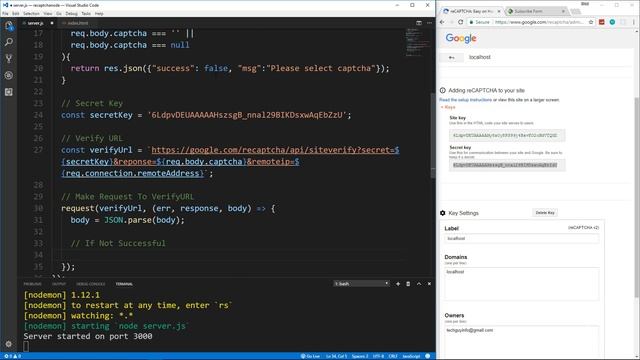Click the teal extension icon in Chrome
640x360 pixels.
coord(612,22)
